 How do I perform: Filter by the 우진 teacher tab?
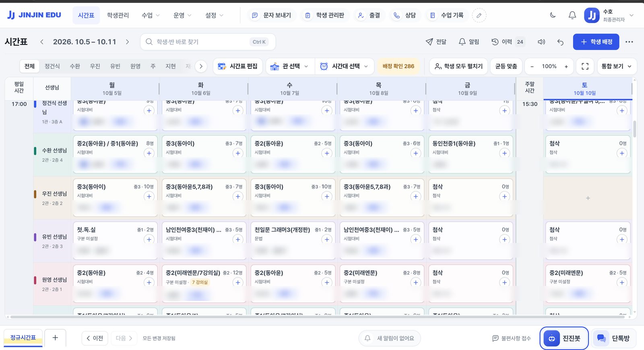[x=95, y=66]
